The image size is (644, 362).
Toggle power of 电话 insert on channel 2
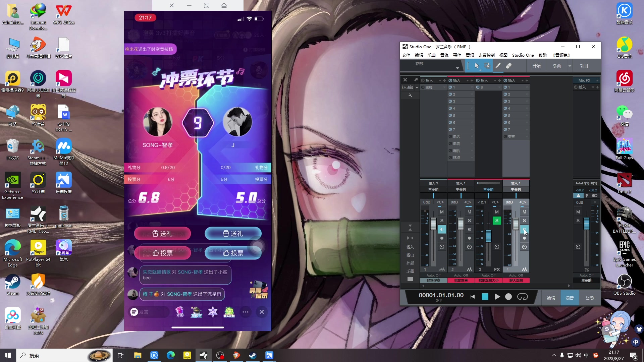(450, 136)
